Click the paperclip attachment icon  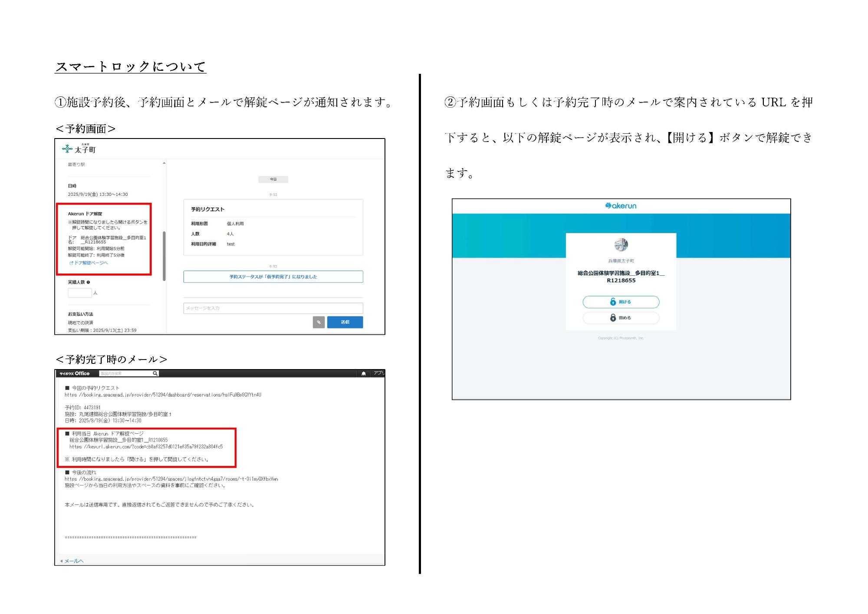319,322
